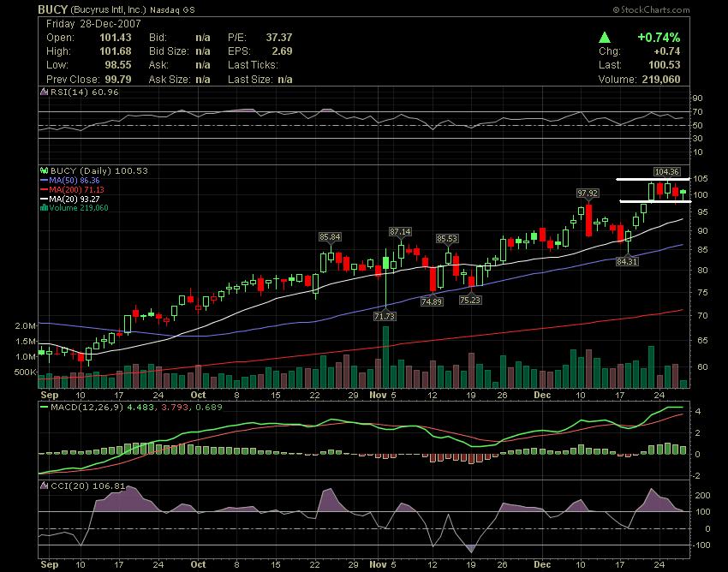Click the Ask Size label
This screenshot has width=728, height=572.
point(170,80)
